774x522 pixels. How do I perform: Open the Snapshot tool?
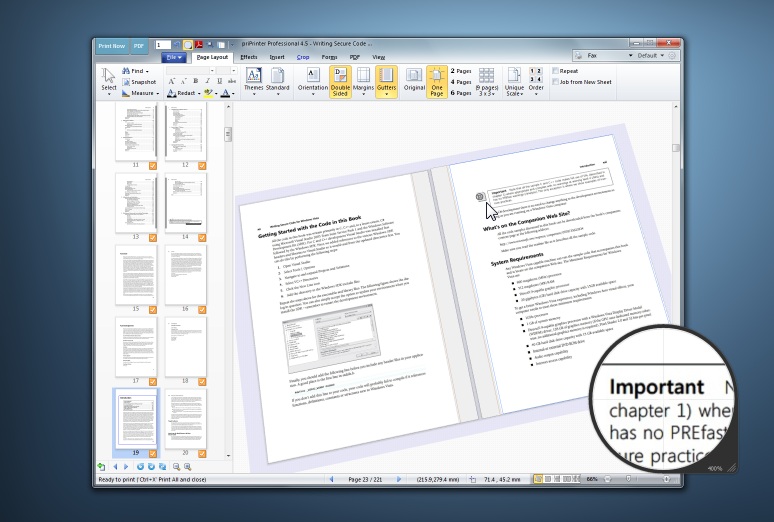[139, 82]
